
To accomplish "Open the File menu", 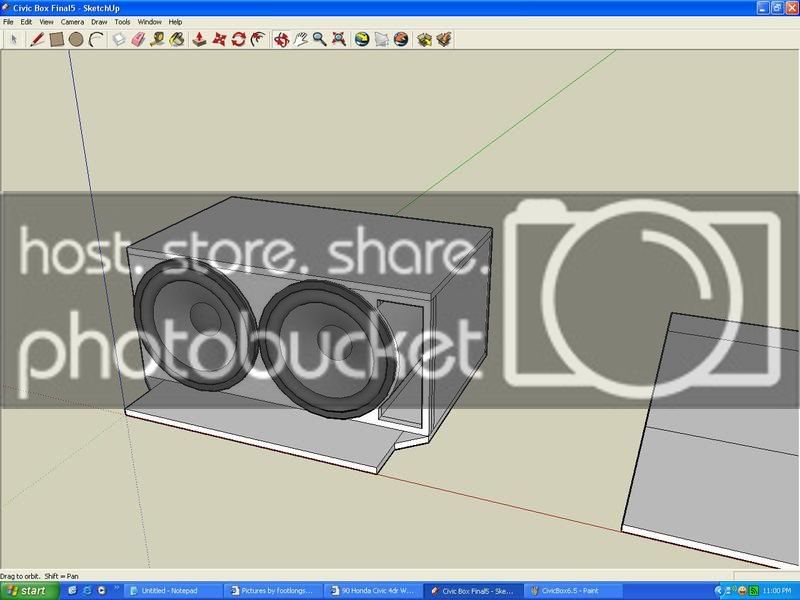I will tap(8, 22).
